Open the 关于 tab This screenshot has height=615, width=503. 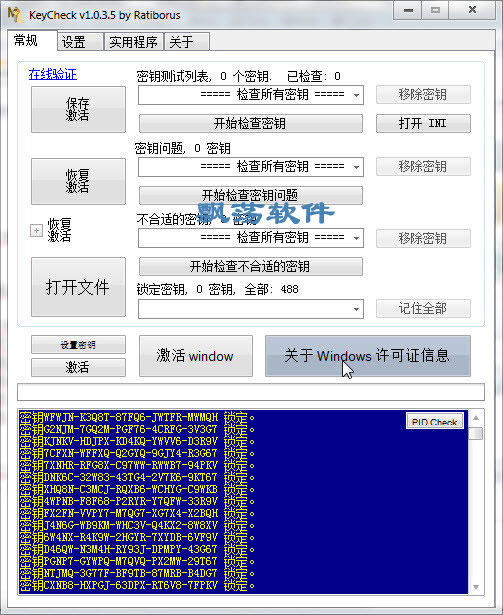187,42
